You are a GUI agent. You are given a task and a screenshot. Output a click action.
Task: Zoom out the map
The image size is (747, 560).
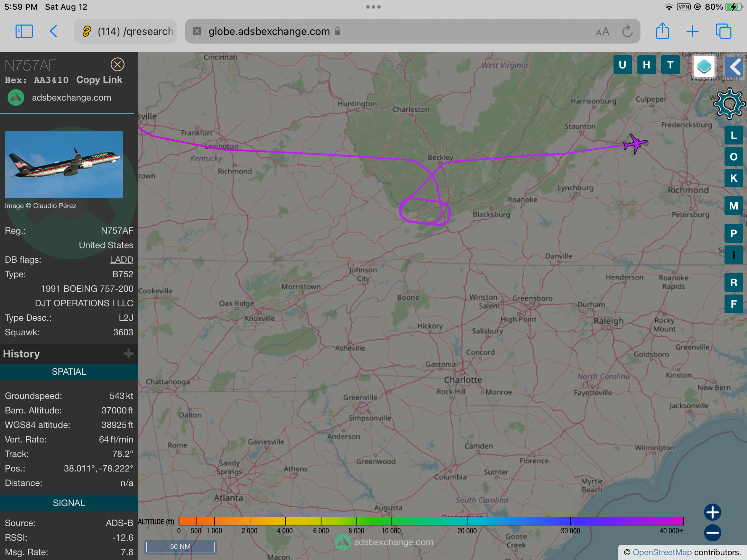712,533
